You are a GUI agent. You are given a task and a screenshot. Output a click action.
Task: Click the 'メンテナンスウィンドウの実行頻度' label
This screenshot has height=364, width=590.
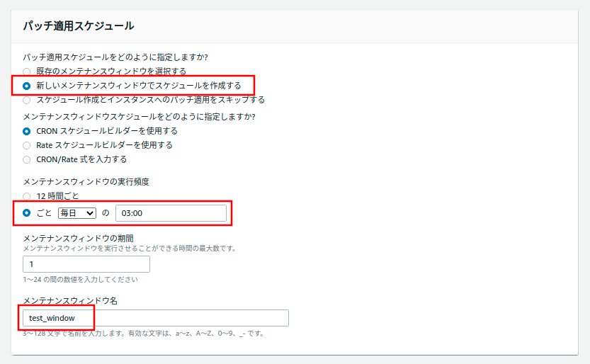(x=86, y=182)
